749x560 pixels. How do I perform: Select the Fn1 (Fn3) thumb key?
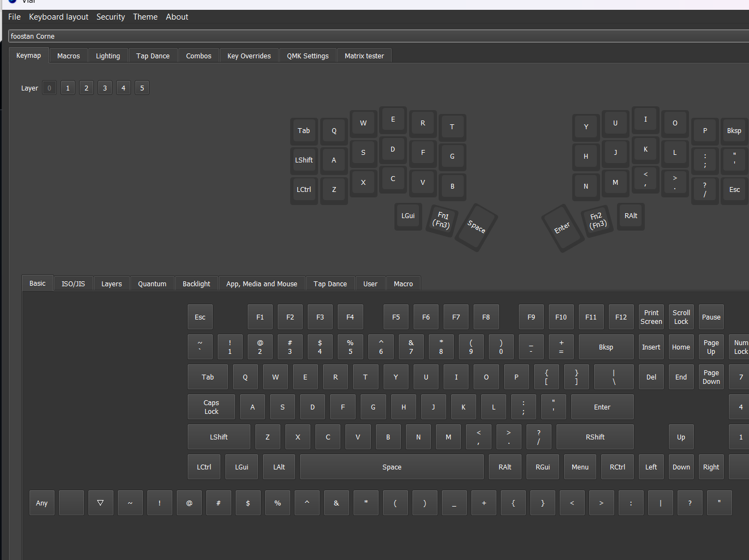coord(441,220)
